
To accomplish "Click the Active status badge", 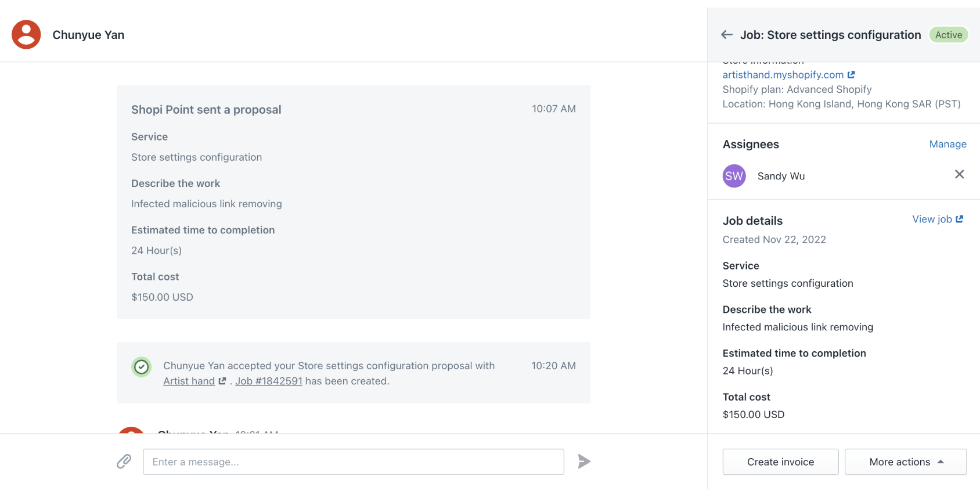I will (x=949, y=35).
